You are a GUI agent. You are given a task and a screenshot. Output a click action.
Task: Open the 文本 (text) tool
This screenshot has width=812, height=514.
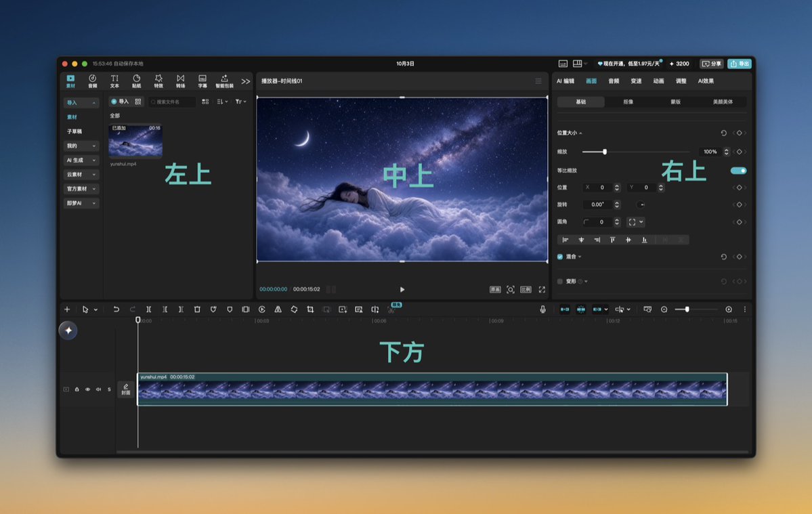(x=114, y=81)
